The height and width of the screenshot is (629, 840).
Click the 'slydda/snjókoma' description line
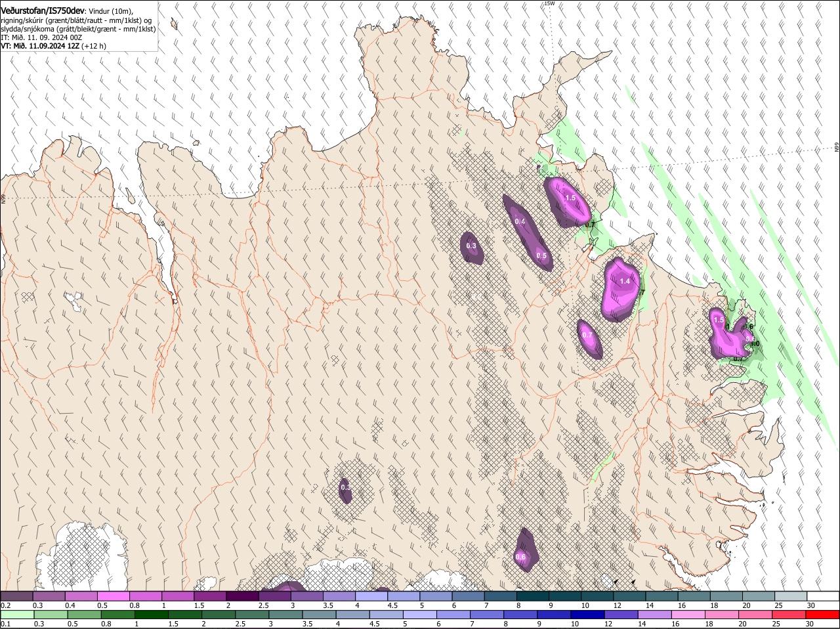point(78,29)
